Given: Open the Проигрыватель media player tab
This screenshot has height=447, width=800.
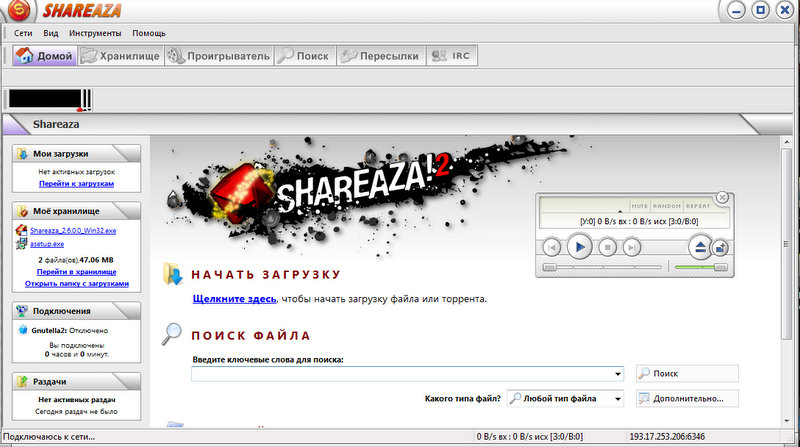Looking at the screenshot, I should click(219, 56).
